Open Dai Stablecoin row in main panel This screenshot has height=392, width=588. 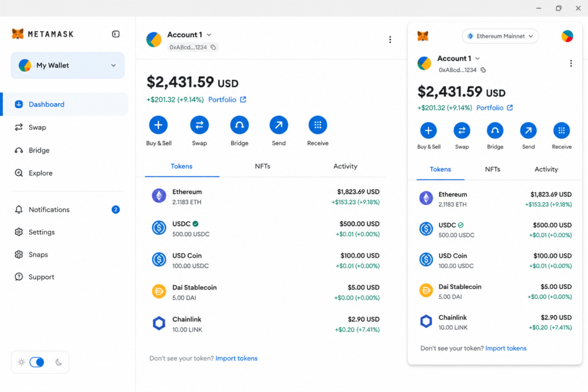point(265,292)
